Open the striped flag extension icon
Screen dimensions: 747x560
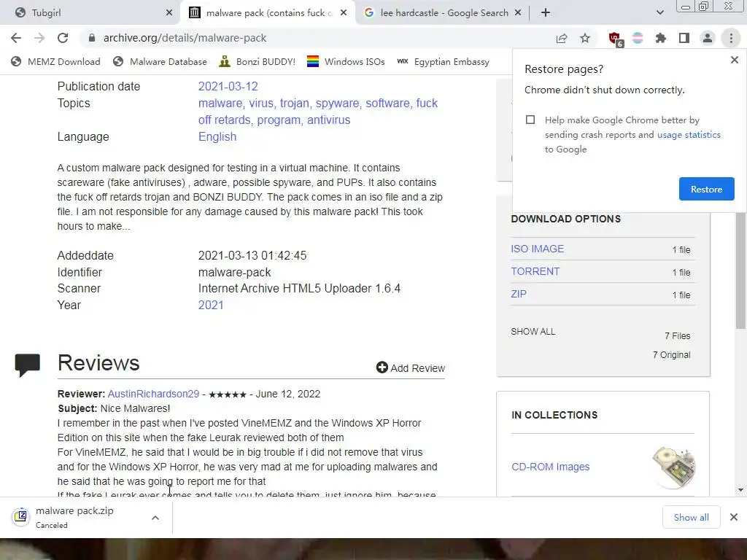pyautogui.click(x=638, y=38)
